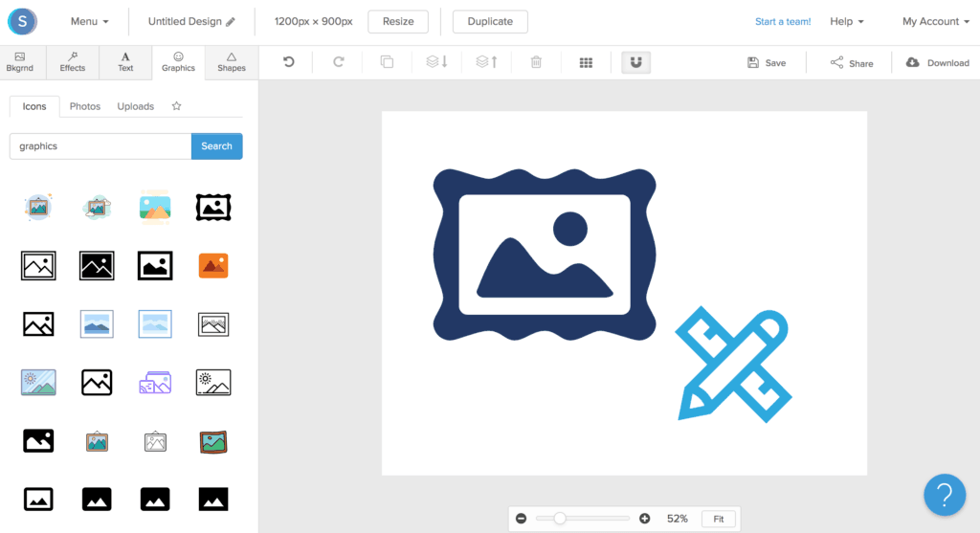Click the 52% zoom level value
Viewport: 980px width, 533px height.
point(677,519)
